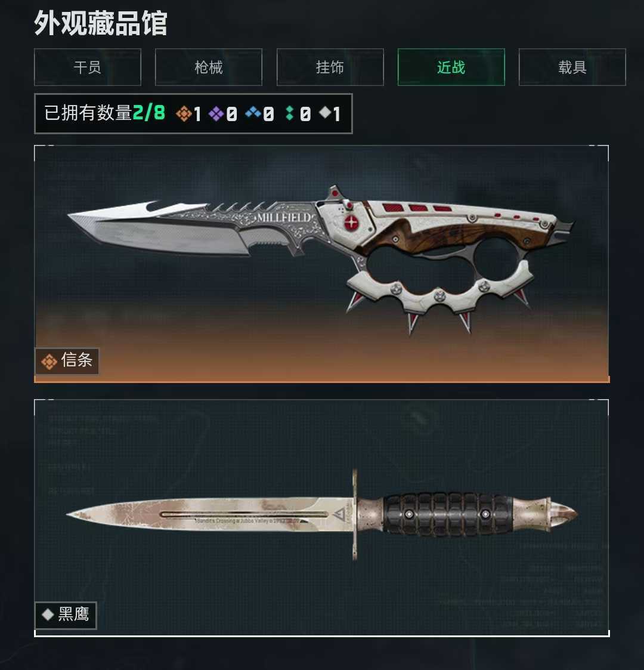Click the purple rarity diamond icon
Image resolution: width=644 pixels, height=670 pixels.
(x=216, y=114)
